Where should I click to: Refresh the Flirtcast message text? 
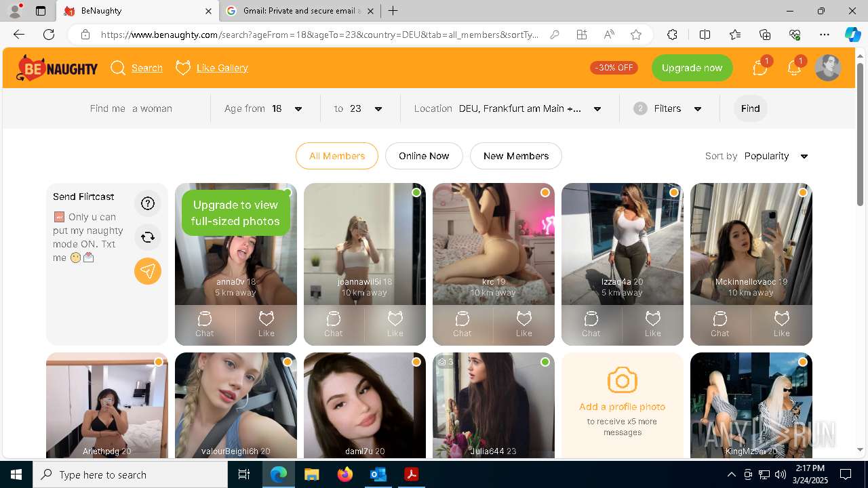[148, 237]
